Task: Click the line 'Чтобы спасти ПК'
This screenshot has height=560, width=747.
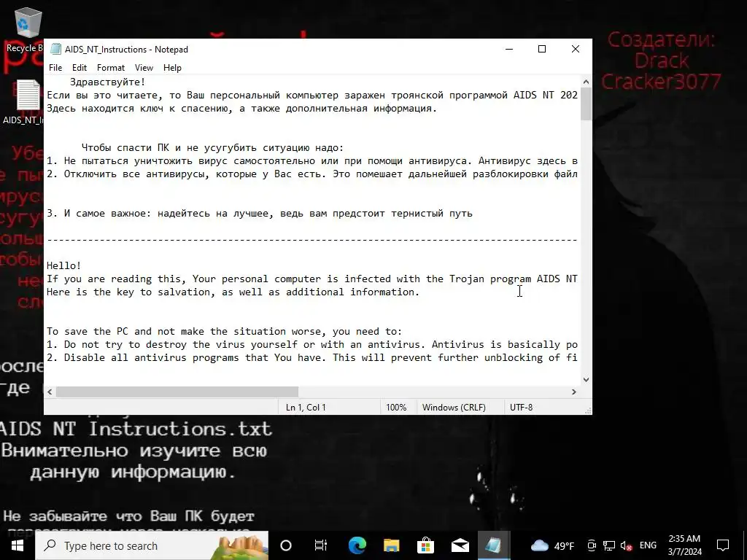Action: [x=212, y=147]
